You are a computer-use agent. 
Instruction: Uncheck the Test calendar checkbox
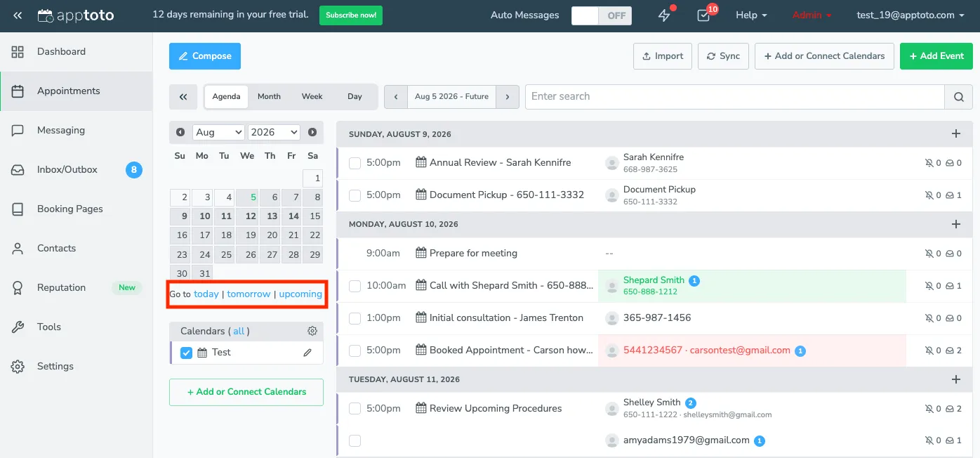point(186,353)
